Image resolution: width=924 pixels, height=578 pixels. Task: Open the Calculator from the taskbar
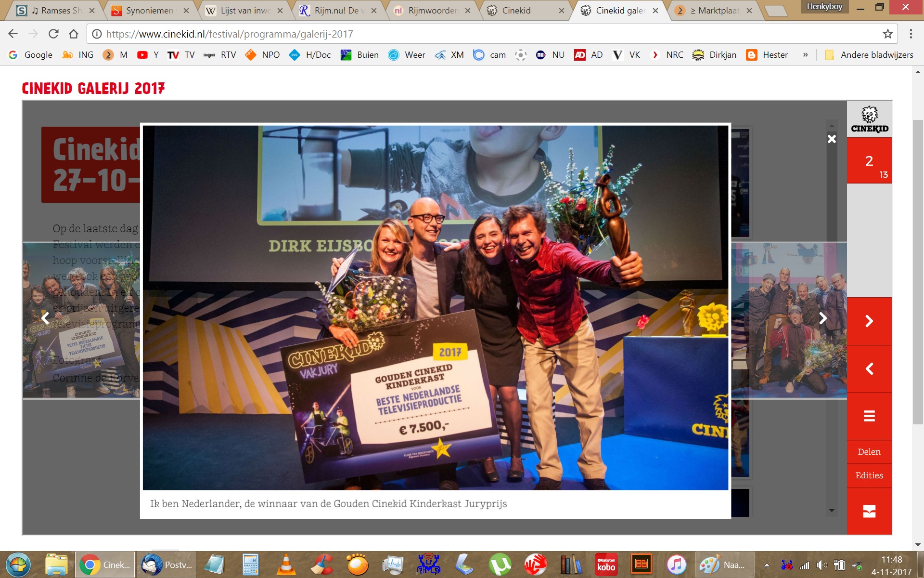[250, 565]
